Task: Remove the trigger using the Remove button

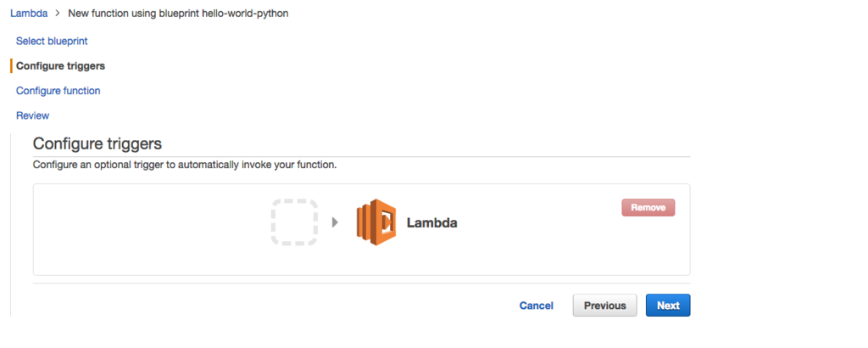Action: (648, 208)
